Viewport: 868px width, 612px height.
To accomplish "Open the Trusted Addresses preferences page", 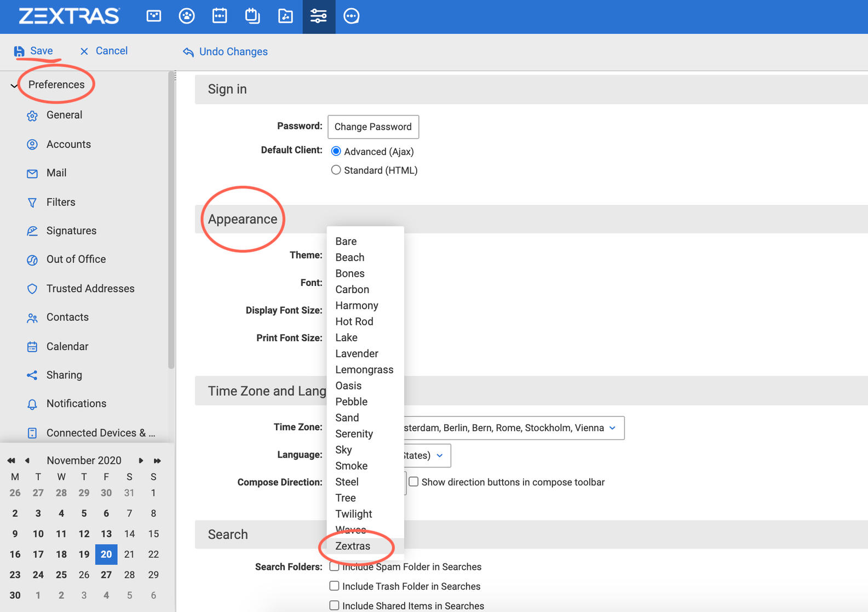I will tap(90, 289).
